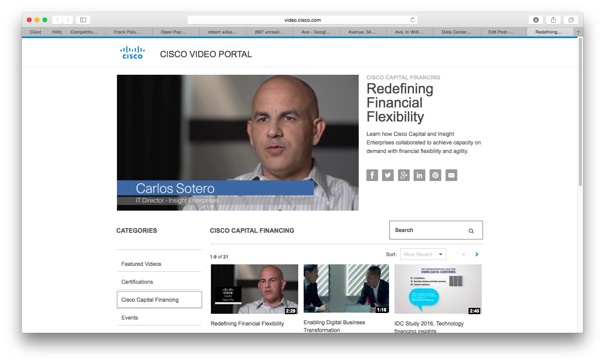This screenshot has height=364, width=605.
Task: Share via the Google Plus icon
Action: (x=403, y=175)
